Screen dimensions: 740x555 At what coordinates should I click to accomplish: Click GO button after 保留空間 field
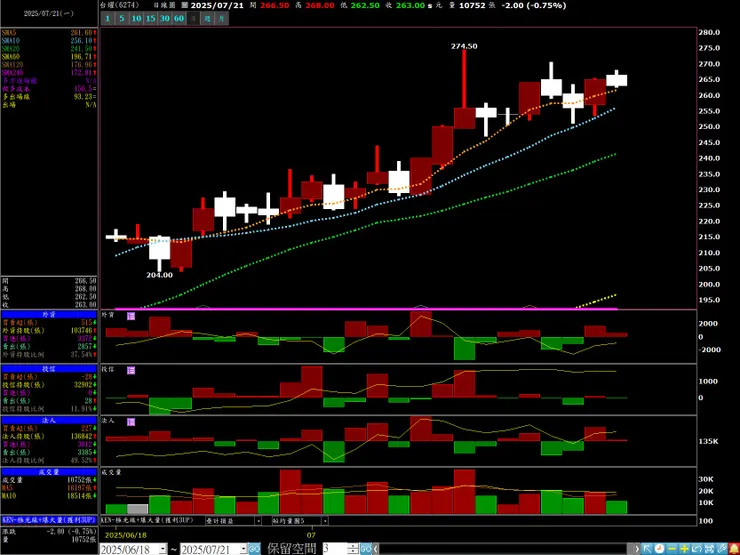pos(365,549)
